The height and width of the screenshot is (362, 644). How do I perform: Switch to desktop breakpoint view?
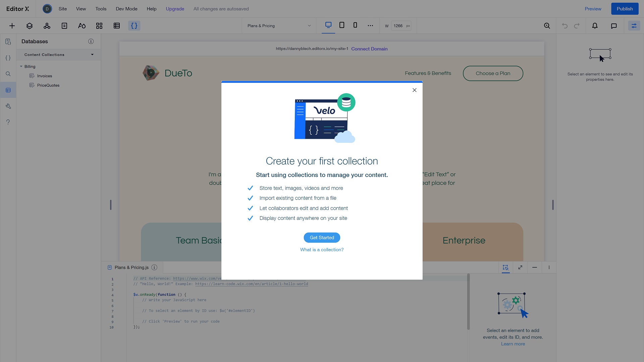coord(328,25)
